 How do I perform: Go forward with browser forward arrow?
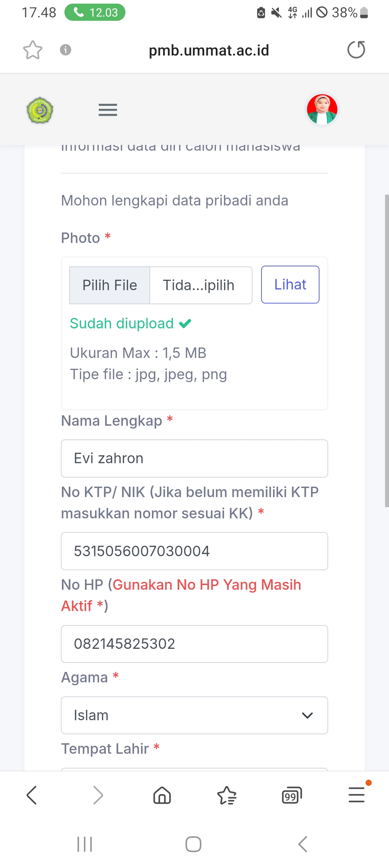click(x=98, y=795)
